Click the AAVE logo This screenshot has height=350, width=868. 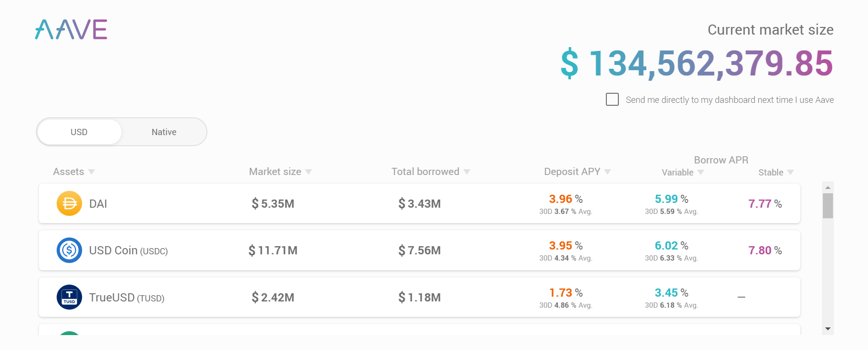(71, 29)
